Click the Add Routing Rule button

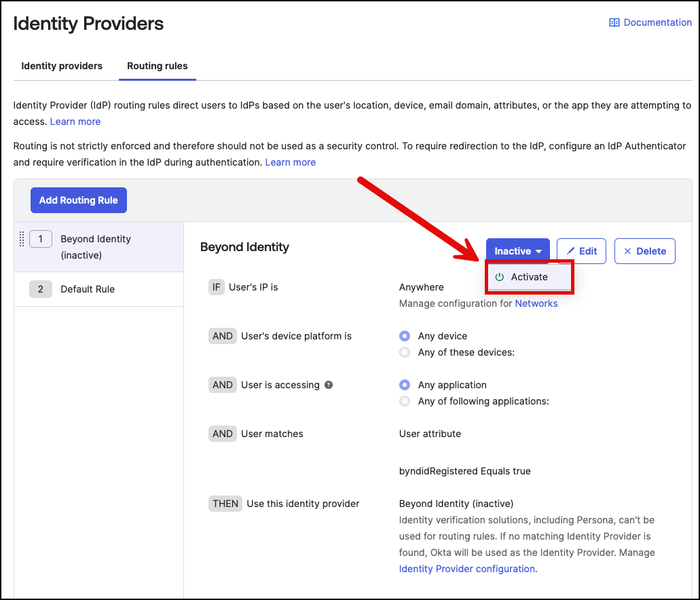pyautogui.click(x=79, y=200)
